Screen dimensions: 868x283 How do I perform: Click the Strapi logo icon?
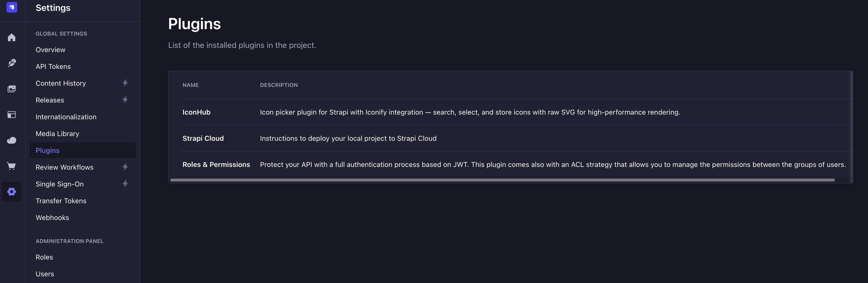pos(12,7)
